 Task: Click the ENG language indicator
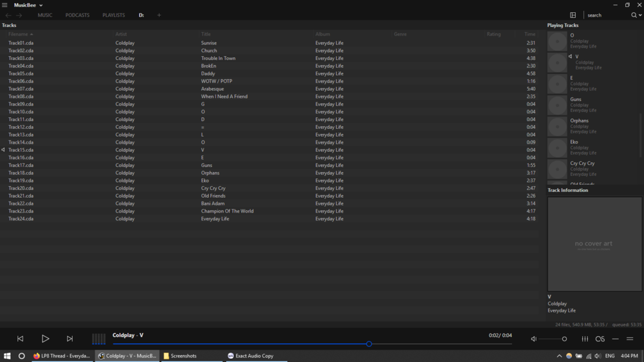(610, 356)
